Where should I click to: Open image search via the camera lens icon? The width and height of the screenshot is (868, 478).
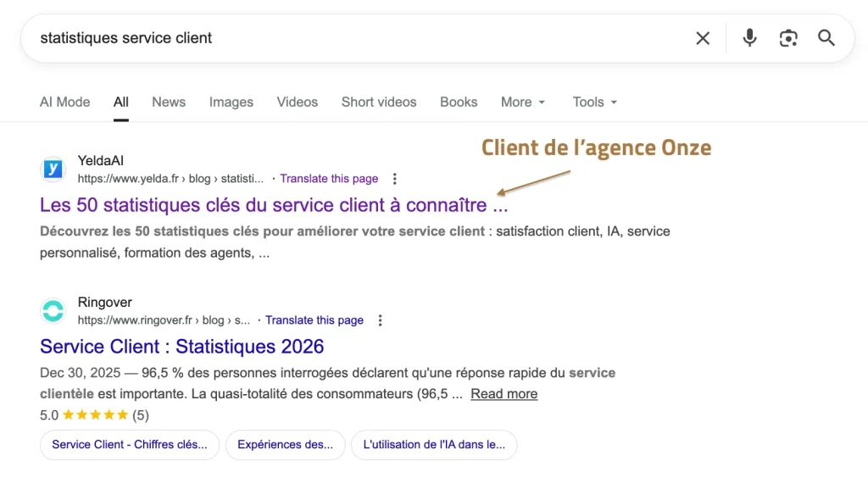788,38
